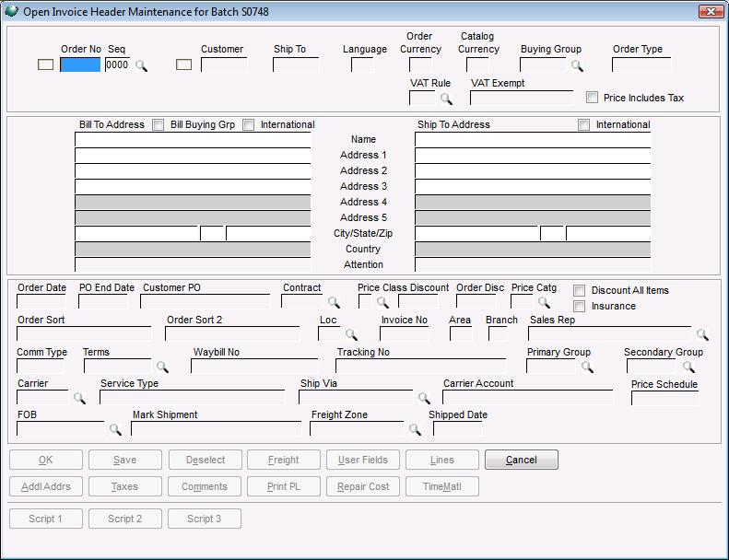Open the Terms lookup magnifier
The width and height of the screenshot is (729, 560).
tap(162, 367)
